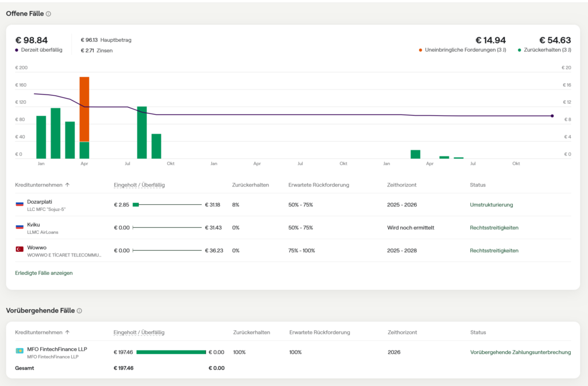Click Dozarplati recovery progress bar
Screen dimensions: 588x386
tap(167, 205)
